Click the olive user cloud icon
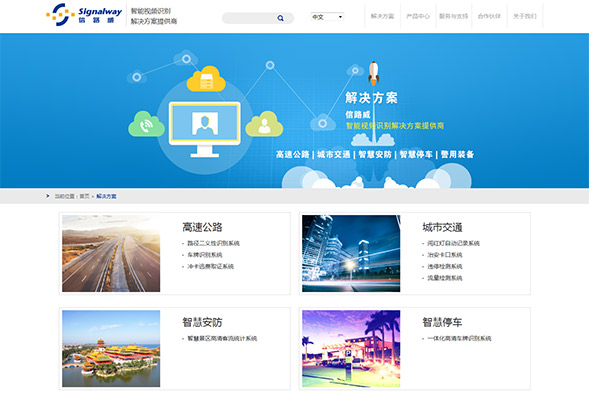Screen dimensions: 589x395 coord(264,124)
